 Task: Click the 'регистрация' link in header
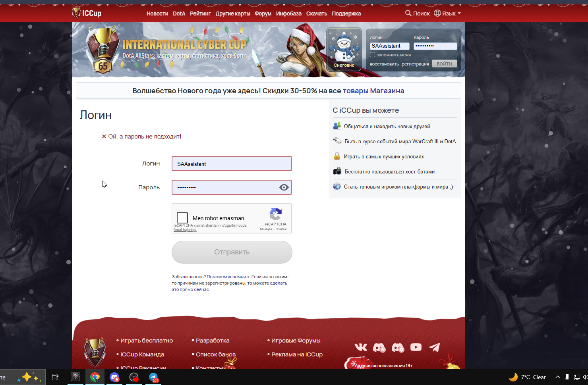pos(415,64)
